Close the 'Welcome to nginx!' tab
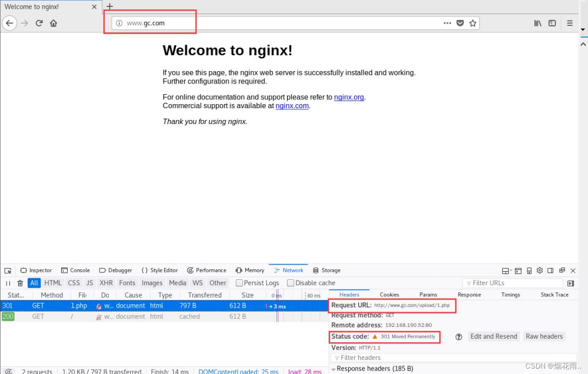This screenshot has width=588, height=374. pos(94,6)
